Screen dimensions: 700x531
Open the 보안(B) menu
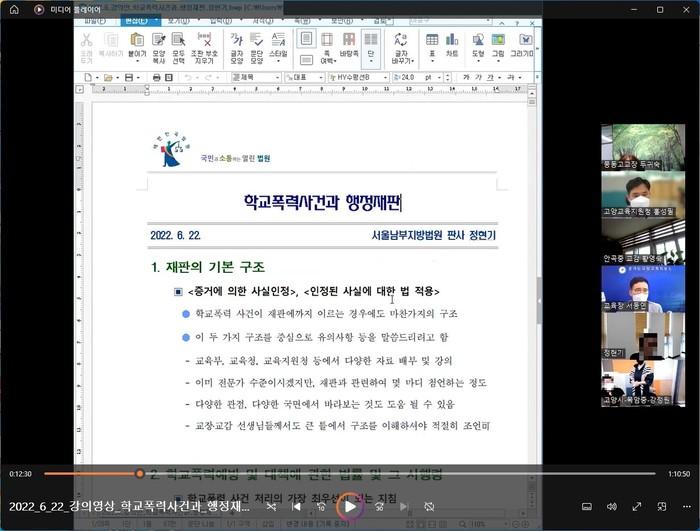(x=342, y=21)
